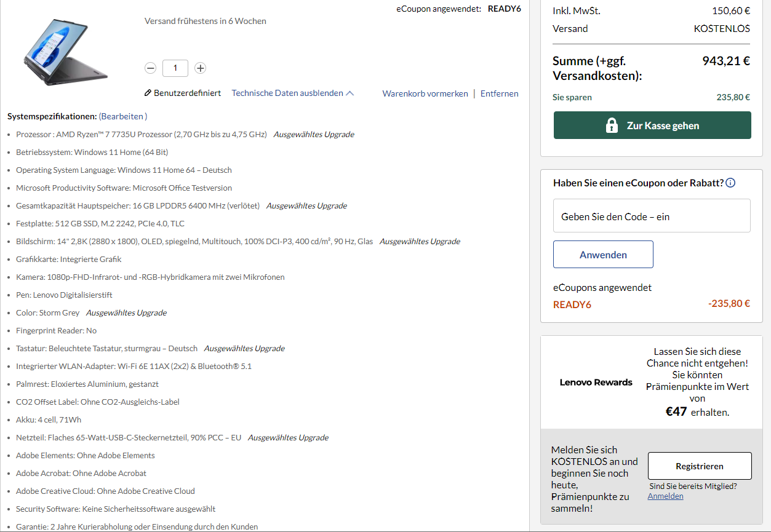Click Warenkorb vormerken link

point(425,93)
